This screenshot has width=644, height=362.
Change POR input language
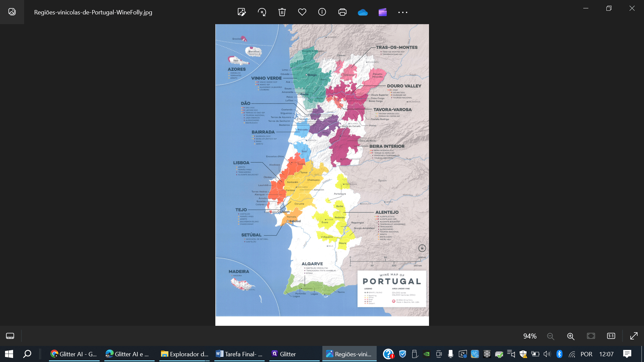pos(586,354)
